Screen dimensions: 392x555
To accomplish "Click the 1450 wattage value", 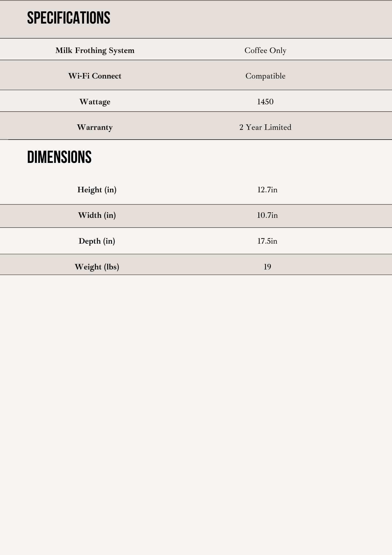I will [265, 102].
